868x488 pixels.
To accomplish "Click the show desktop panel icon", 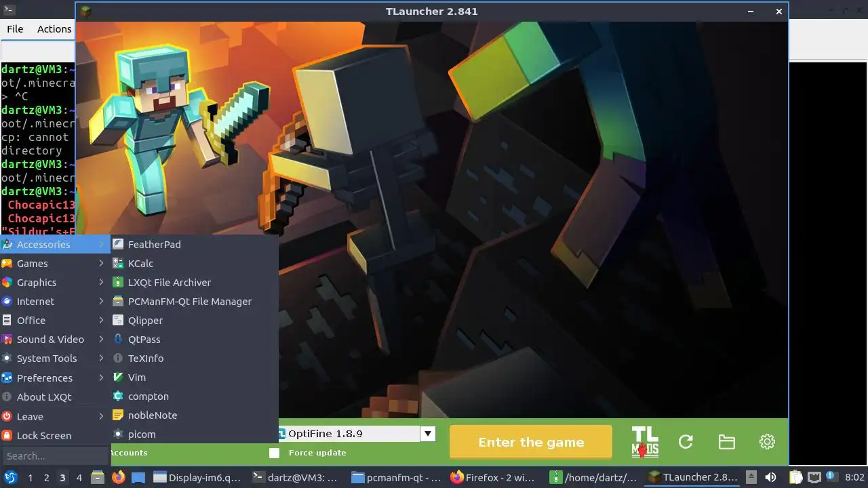I will (x=138, y=477).
